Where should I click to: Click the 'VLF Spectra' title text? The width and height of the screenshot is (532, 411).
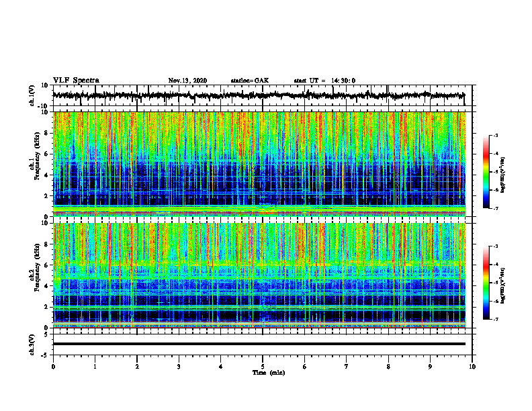pos(76,81)
